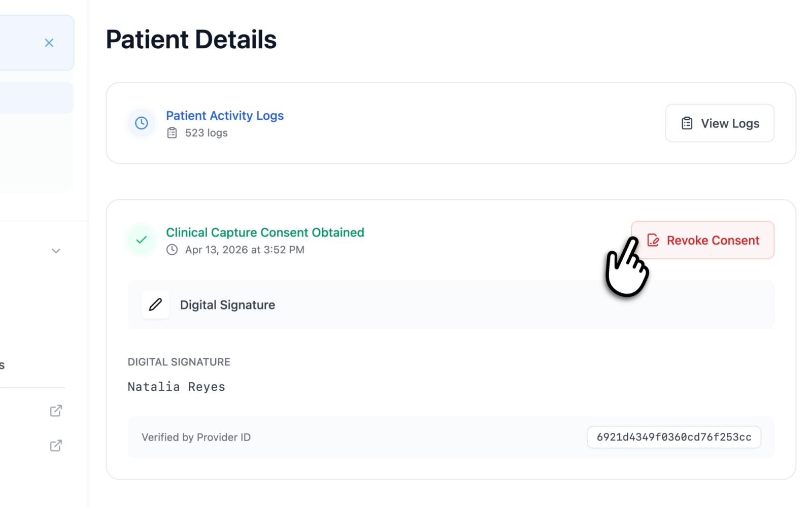Click the signature name Natalia Reyes
Image resolution: width=812 pixels, height=508 pixels.
(x=176, y=386)
